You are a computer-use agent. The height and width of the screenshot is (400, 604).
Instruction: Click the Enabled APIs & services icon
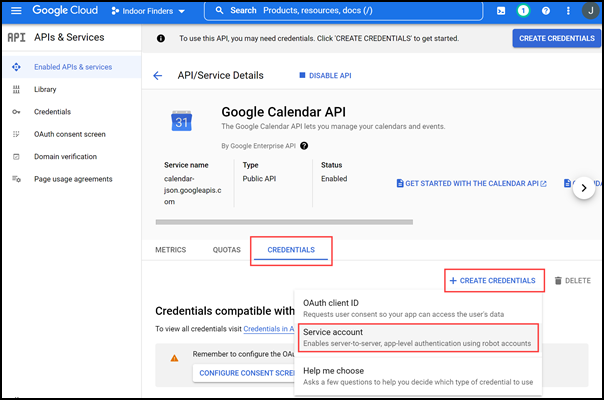point(16,67)
